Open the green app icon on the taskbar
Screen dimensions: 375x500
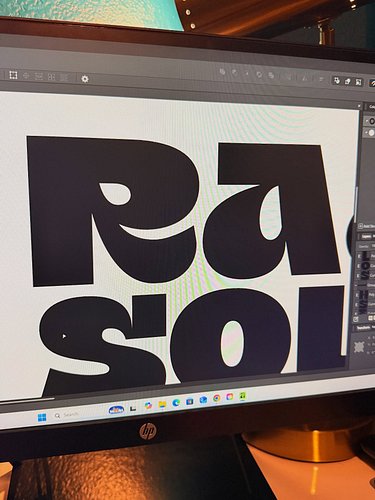242,395
